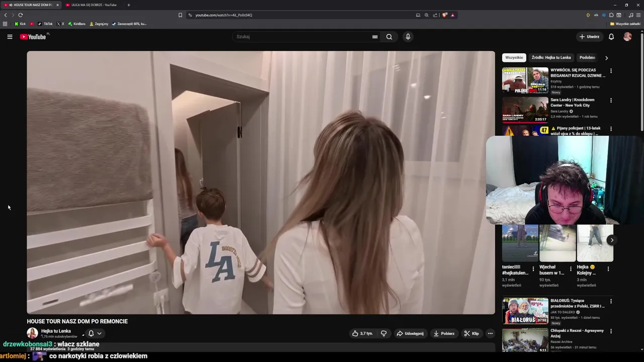Open options for BIAŁORUŚ video
Viewport: 644px width, 362px height.
611,301
